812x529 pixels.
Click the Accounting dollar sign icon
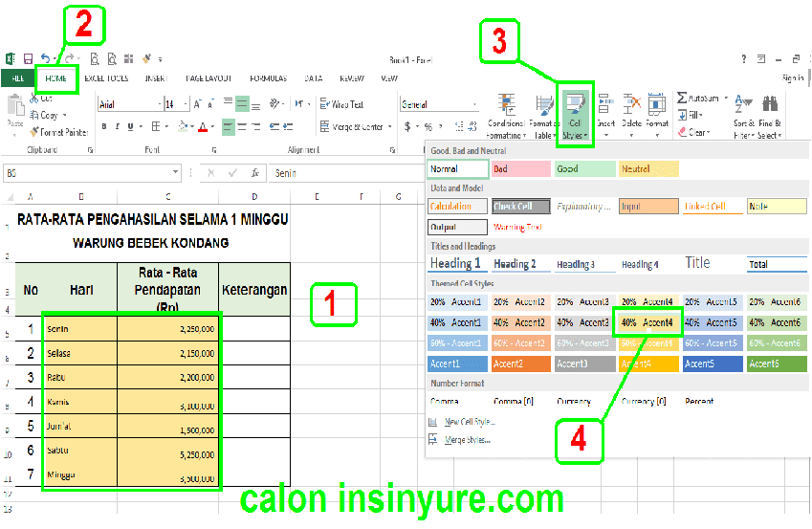tap(407, 126)
